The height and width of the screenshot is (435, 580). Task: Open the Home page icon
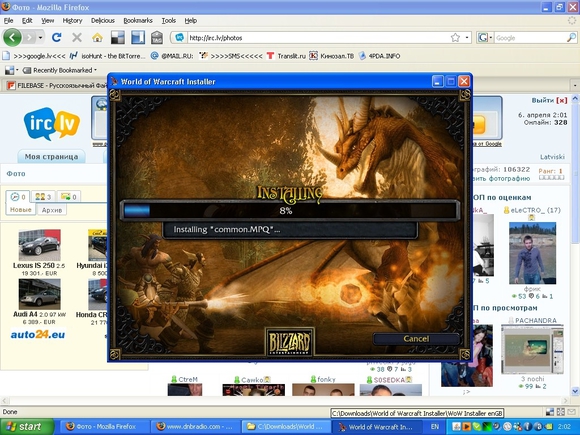97,37
